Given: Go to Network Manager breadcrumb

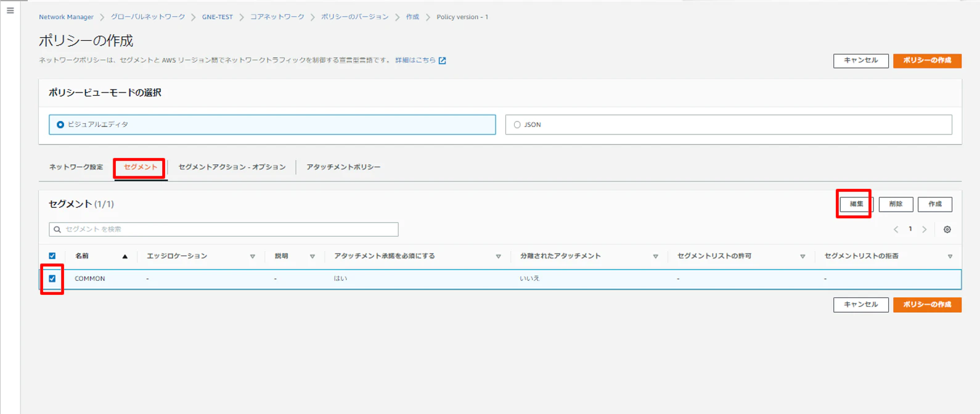Looking at the screenshot, I should (x=66, y=17).
